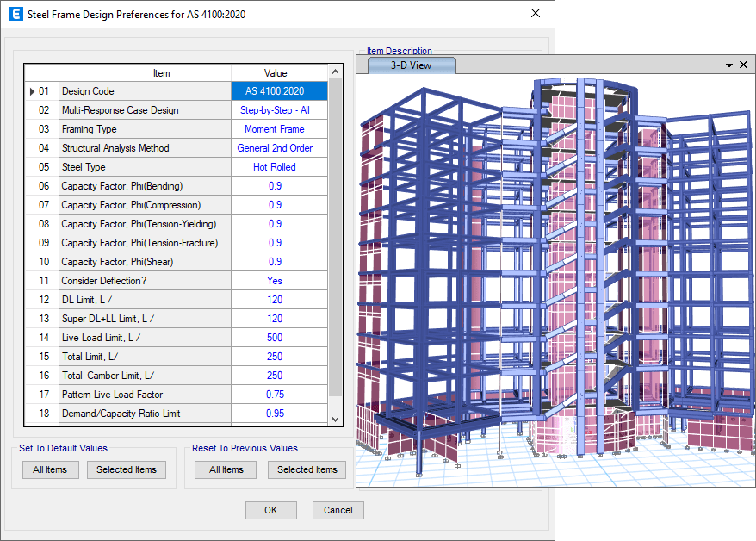Edit the DL Limit value 120

pos(279,300)
